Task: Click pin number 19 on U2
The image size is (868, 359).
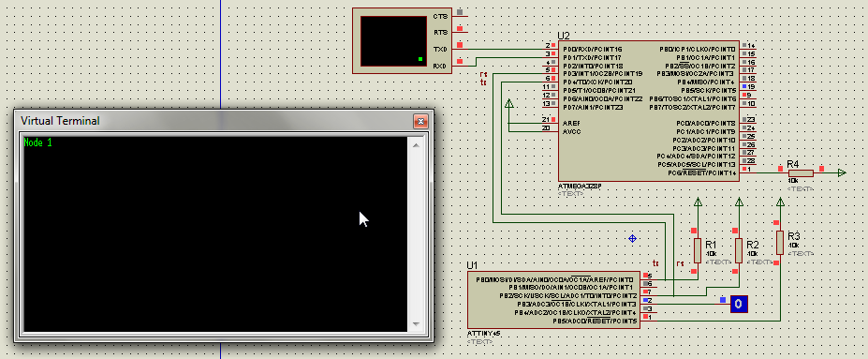Action: tap(751, 86)
